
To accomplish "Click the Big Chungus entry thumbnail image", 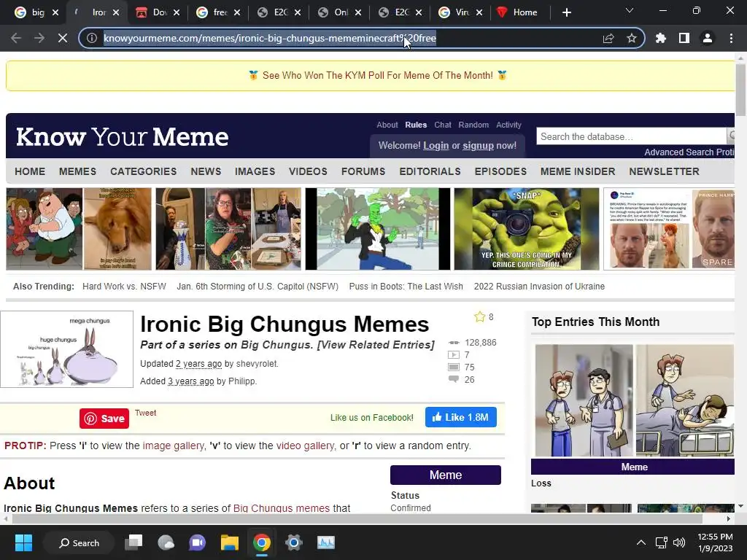I will [x=66, y=349].
